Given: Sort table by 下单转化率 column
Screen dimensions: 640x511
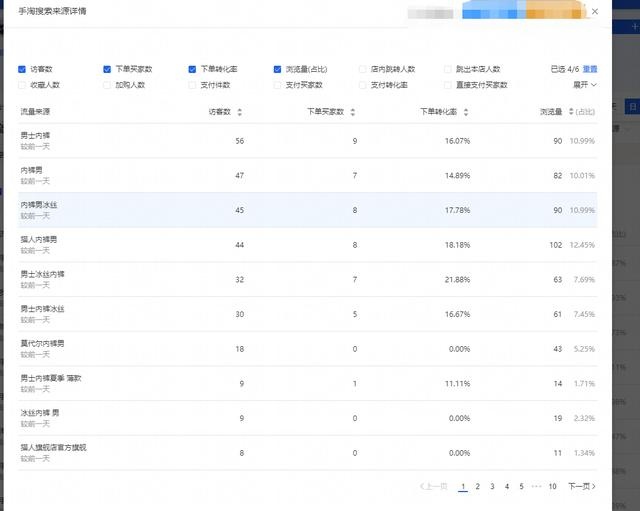Looking at the screenshot, I should point(466,112).
